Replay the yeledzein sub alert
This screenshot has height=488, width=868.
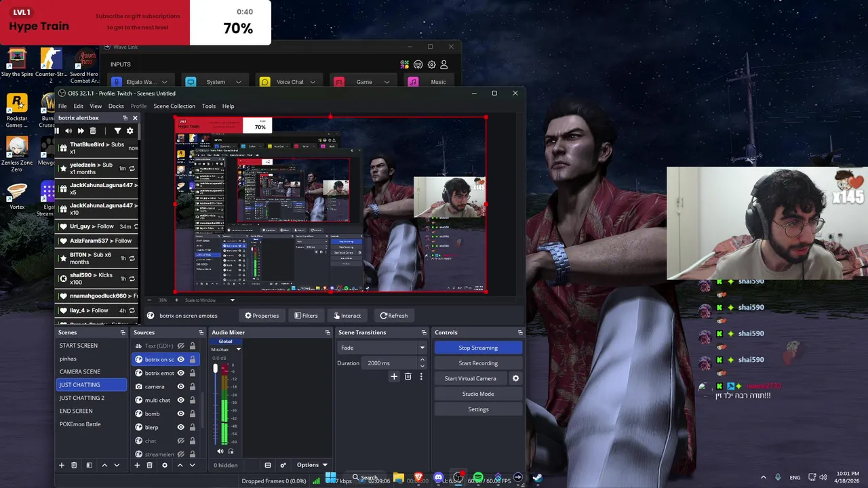(132, 168)
